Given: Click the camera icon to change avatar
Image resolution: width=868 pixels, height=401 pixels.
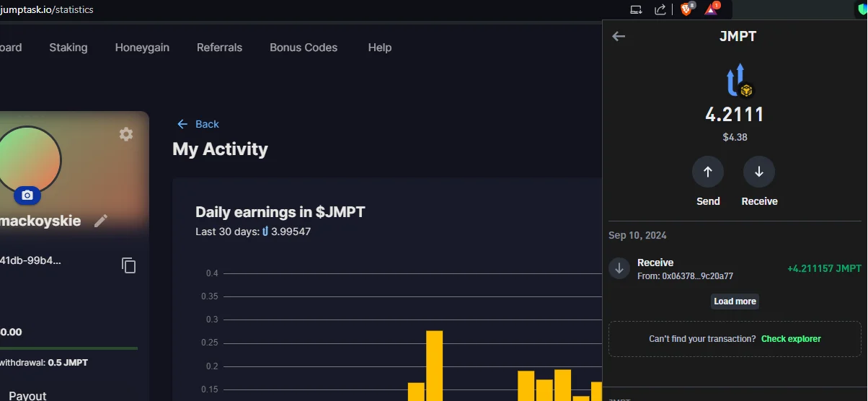Looking at the screenshot, I should (27, 195).
